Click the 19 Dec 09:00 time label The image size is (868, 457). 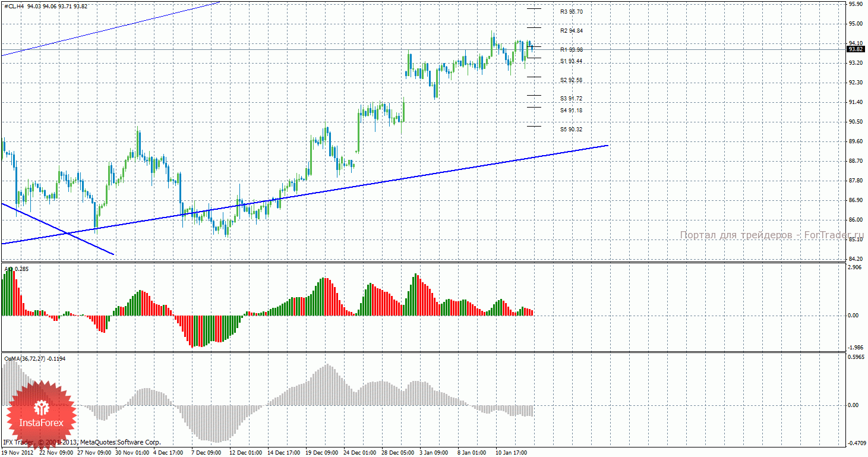tap(321, 453)
